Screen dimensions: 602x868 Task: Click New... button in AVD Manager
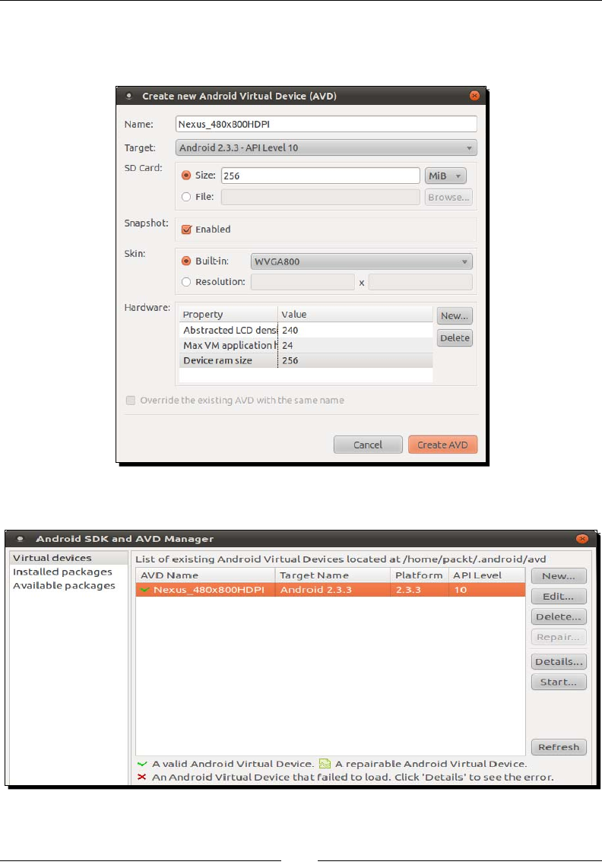tap(558, 575)
